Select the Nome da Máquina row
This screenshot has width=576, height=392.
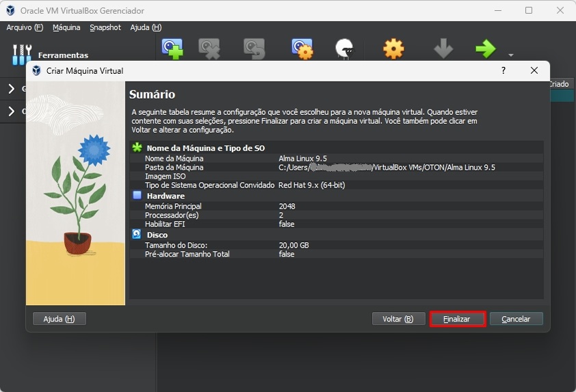(x=336, y=158)
